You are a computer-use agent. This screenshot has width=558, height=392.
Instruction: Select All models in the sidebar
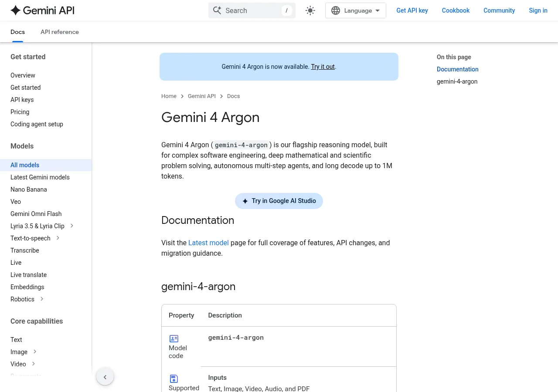pyautogui.click(x=46, y=165)
